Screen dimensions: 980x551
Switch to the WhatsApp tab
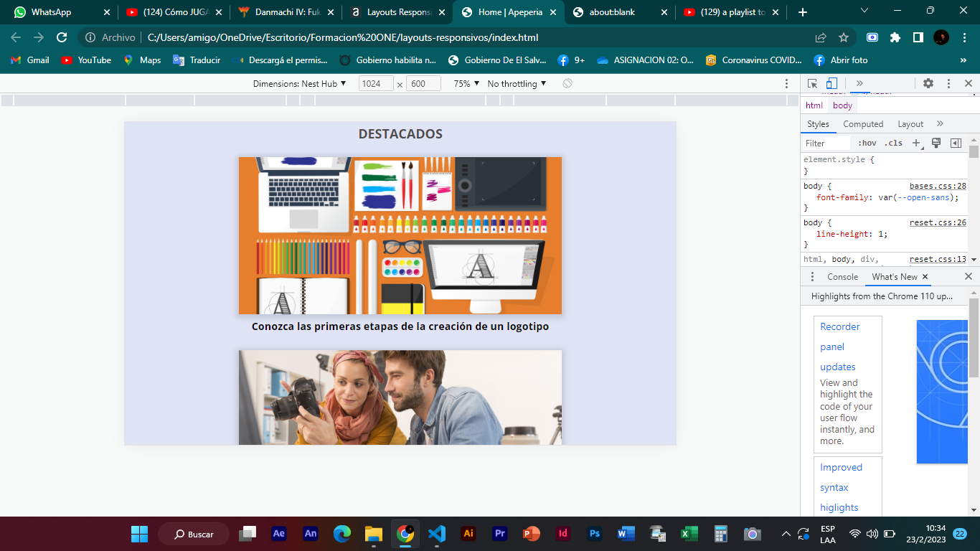click(x=62, y=12)
